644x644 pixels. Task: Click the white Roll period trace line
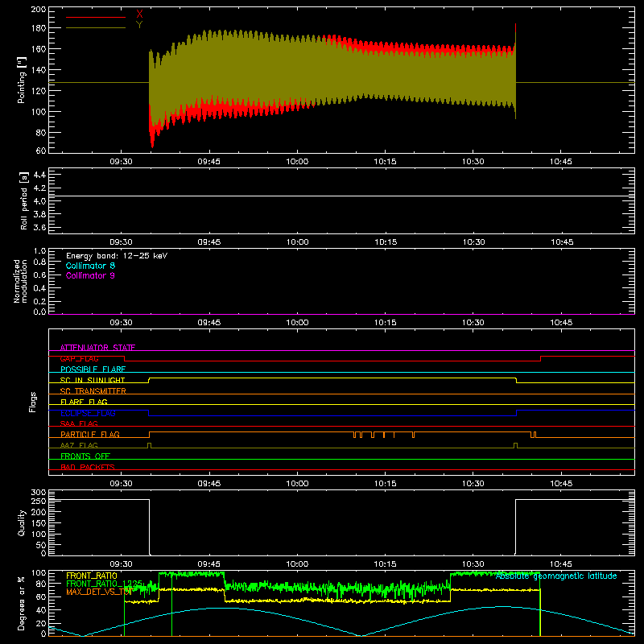pyautogui.click(x=341, y=196)
